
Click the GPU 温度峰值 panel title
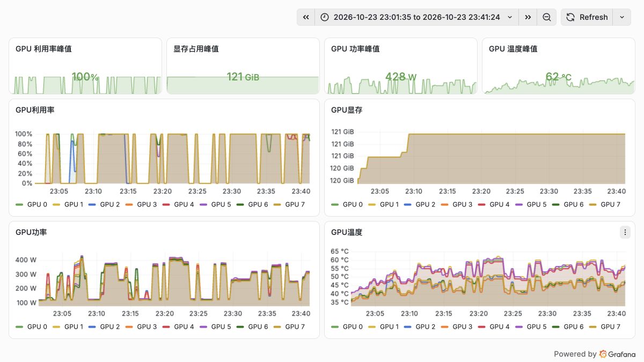pyautogui.click(x=513, y=49)
